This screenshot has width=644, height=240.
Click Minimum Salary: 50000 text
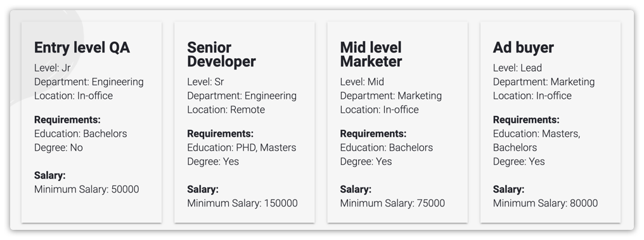[x=87, y=189]
